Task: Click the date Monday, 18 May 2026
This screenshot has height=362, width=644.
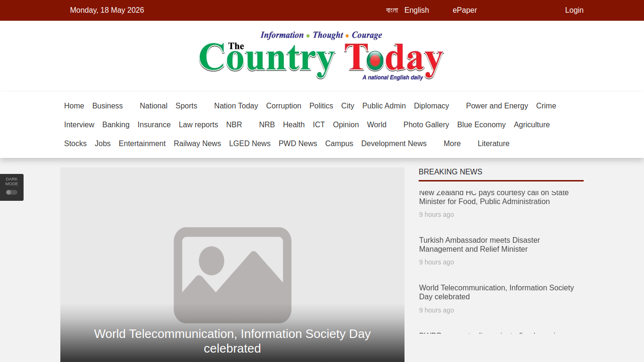Action: (107, 10)
